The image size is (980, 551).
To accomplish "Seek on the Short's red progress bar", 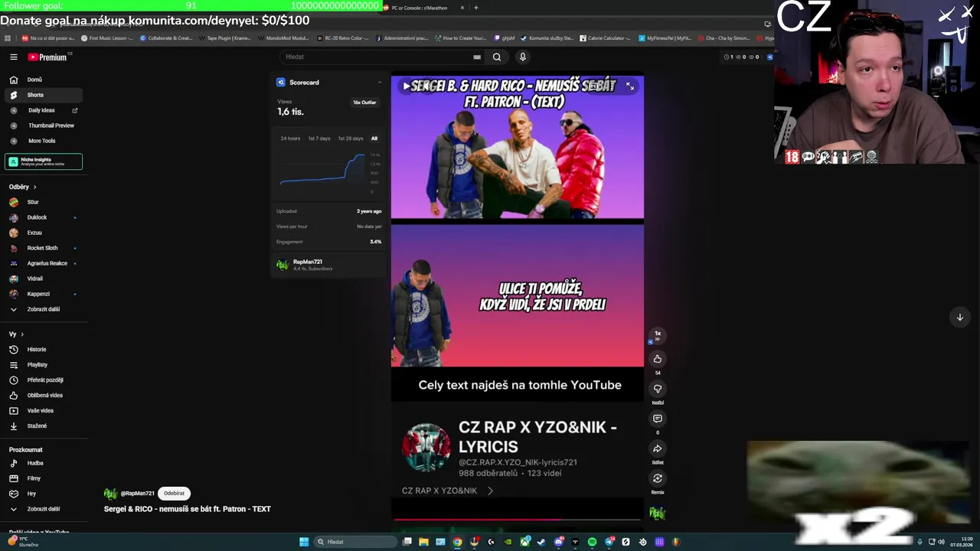I will [x=517, y=519].
